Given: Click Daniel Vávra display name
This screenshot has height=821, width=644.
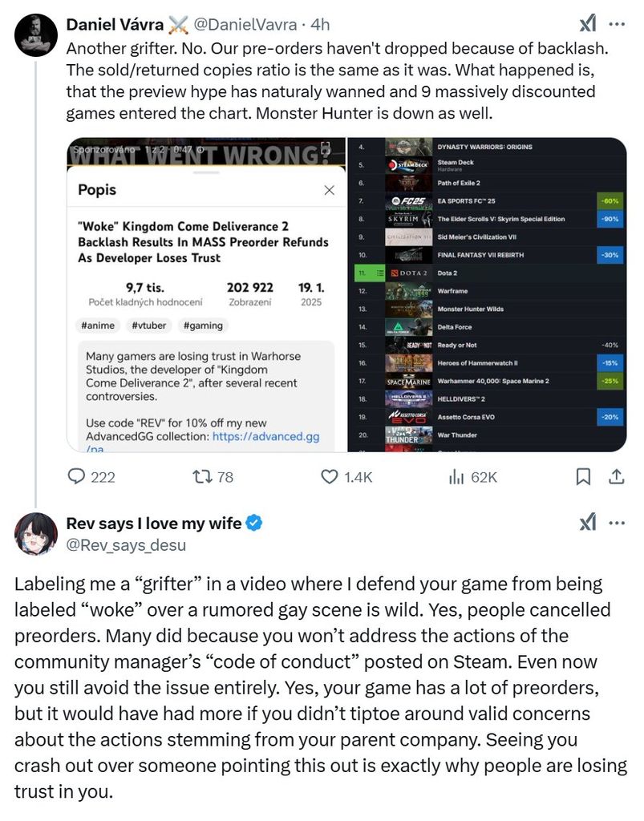Looking at the screenshot, I should [x=115, y=26].
